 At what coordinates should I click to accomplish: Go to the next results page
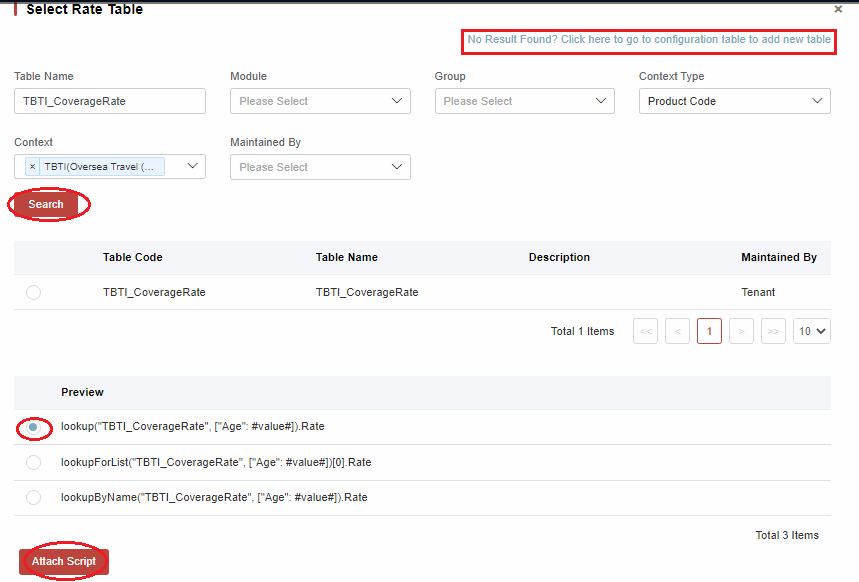741,331
